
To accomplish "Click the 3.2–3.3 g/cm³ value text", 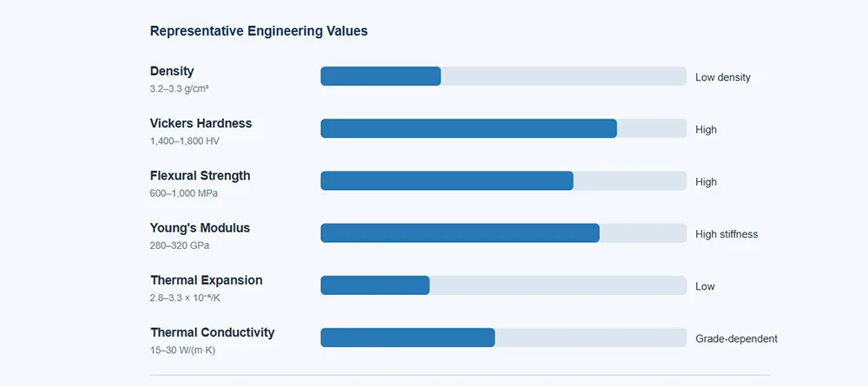I will pos(179,88).
